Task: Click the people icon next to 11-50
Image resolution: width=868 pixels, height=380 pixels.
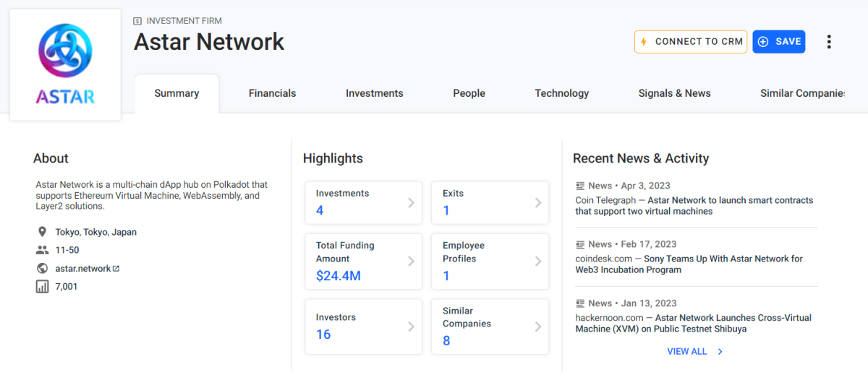Action: coord(42,250)
